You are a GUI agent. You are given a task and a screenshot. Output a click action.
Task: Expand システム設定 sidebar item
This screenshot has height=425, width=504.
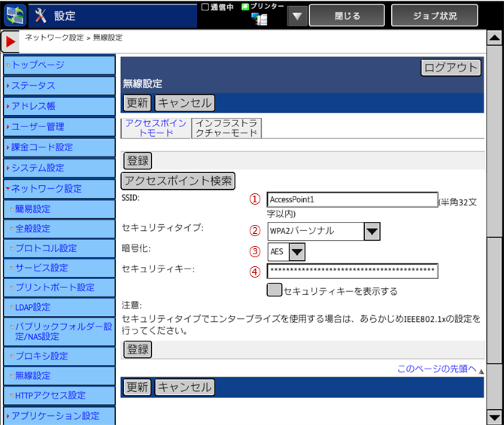pos(59,168)
